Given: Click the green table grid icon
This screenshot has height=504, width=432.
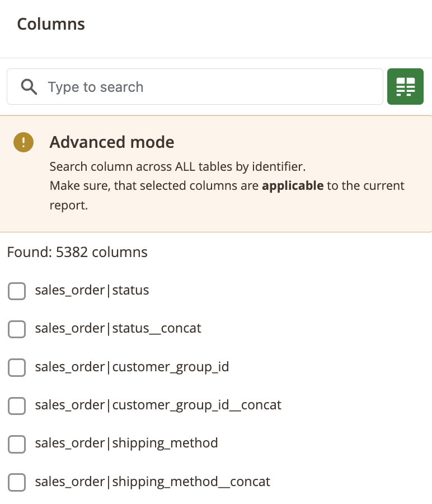Looking at the screenshot, I should 405,86.
